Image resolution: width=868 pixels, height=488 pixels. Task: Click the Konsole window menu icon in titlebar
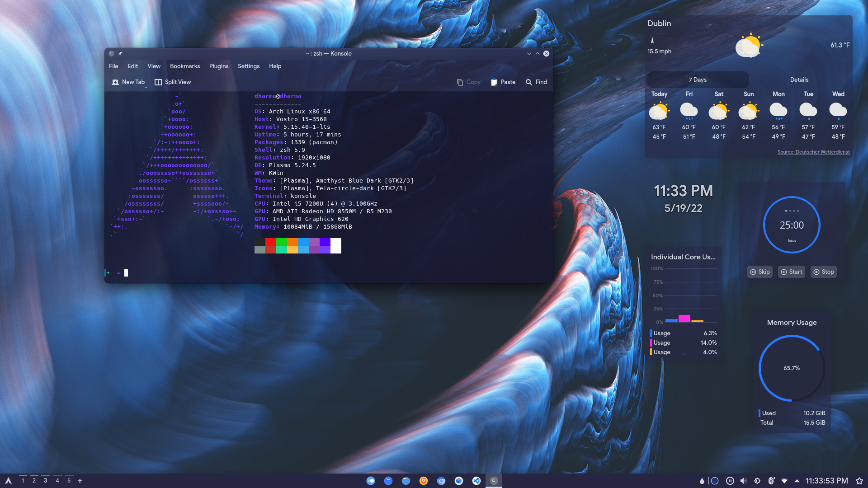(x=112, y=53)
